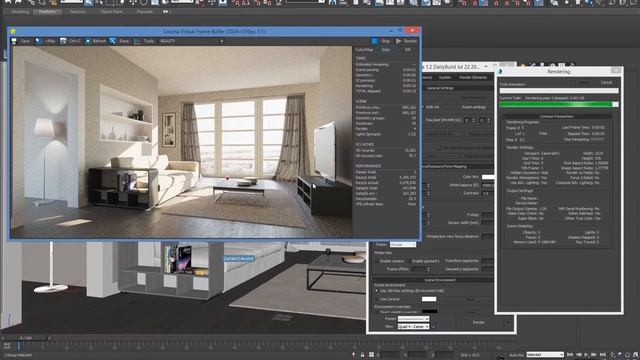Screen dimensions: 640x360
Task: Click the Modeling ribbon tab
Action: point(20,12)
